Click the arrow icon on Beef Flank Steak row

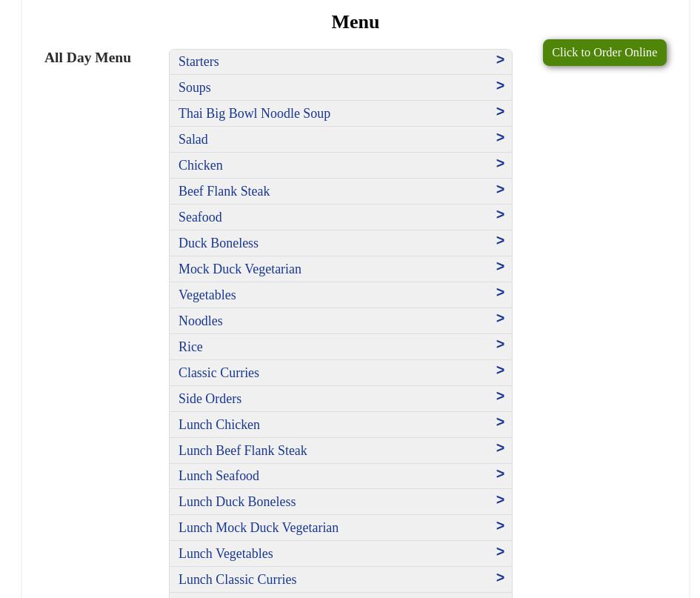[500, 190]
